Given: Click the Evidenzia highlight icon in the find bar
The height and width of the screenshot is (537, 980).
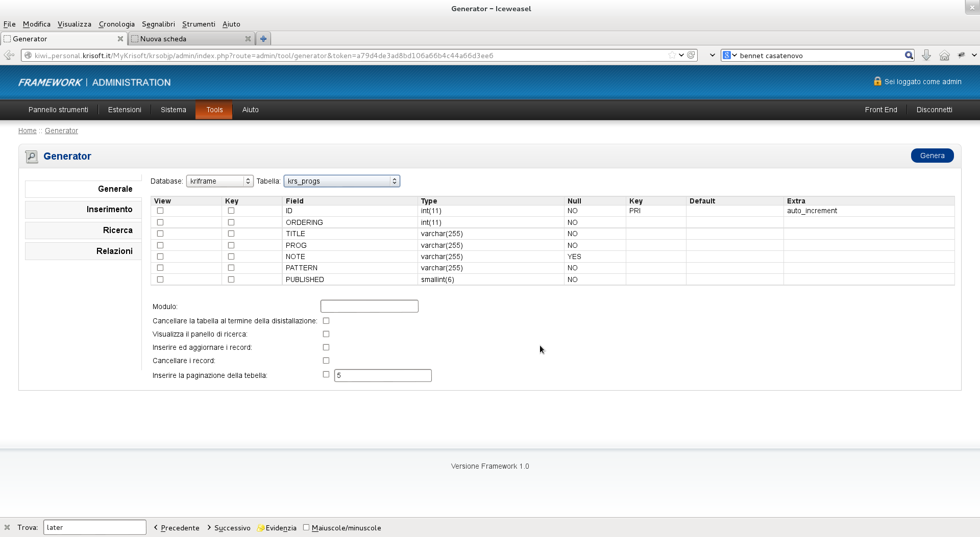Looking at the screenshot, I should point(261,528).
